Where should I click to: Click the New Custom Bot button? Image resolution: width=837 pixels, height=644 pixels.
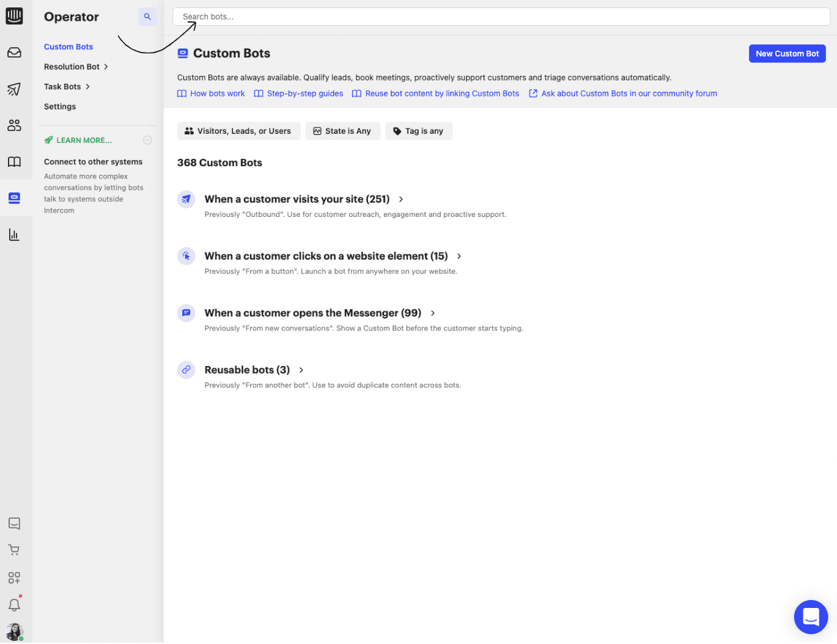pyautogui.click(x=787, y=54)
